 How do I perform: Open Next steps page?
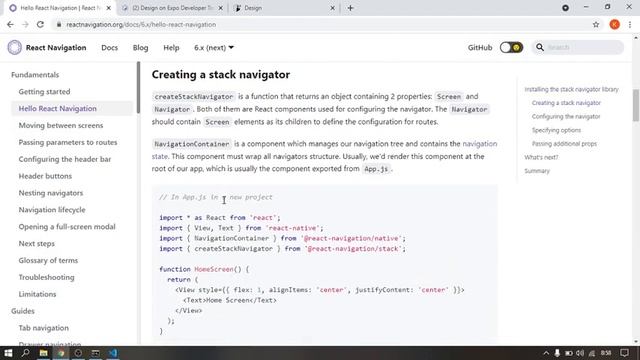36,244
